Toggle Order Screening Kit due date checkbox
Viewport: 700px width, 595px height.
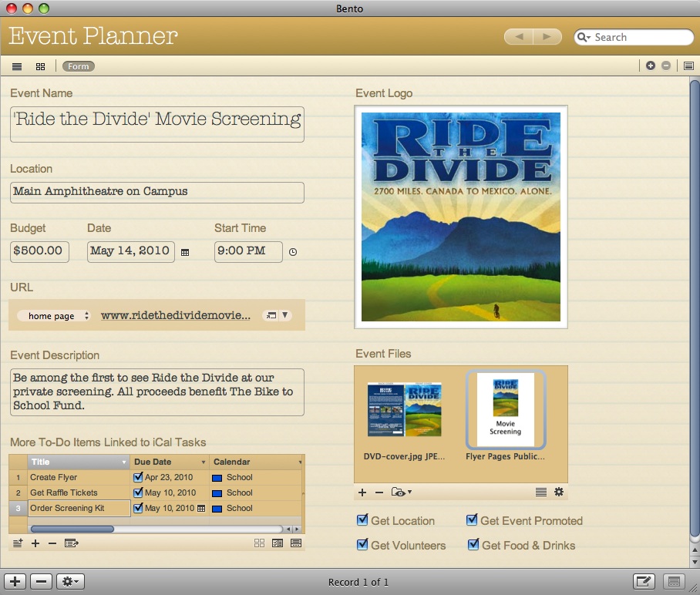tap(138, 508)
